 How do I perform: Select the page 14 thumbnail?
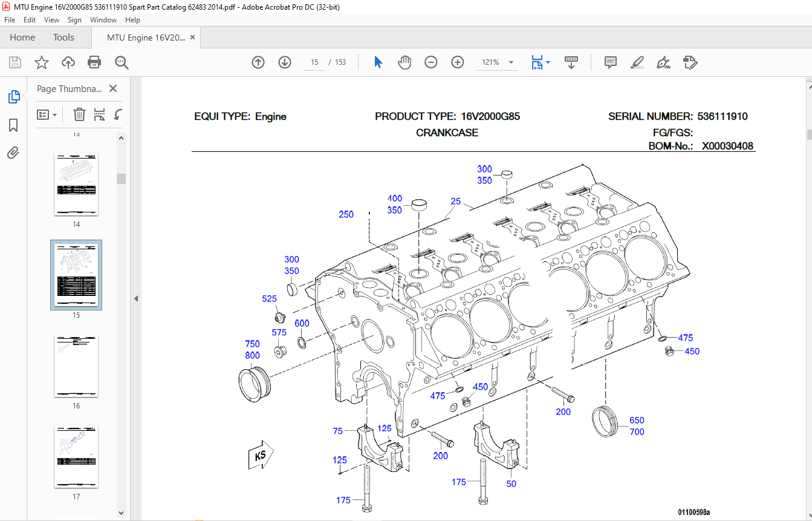point(76,184)
